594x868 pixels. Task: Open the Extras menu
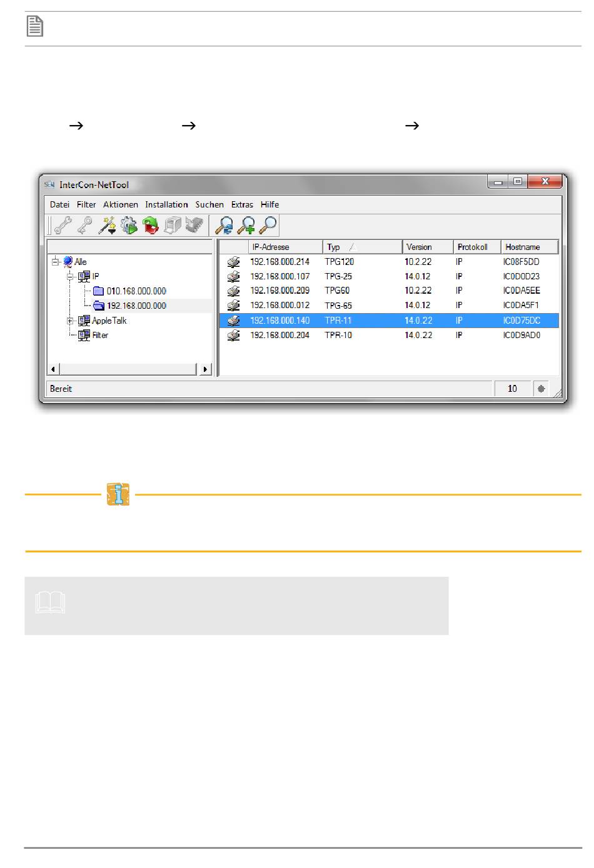[242, 204]
